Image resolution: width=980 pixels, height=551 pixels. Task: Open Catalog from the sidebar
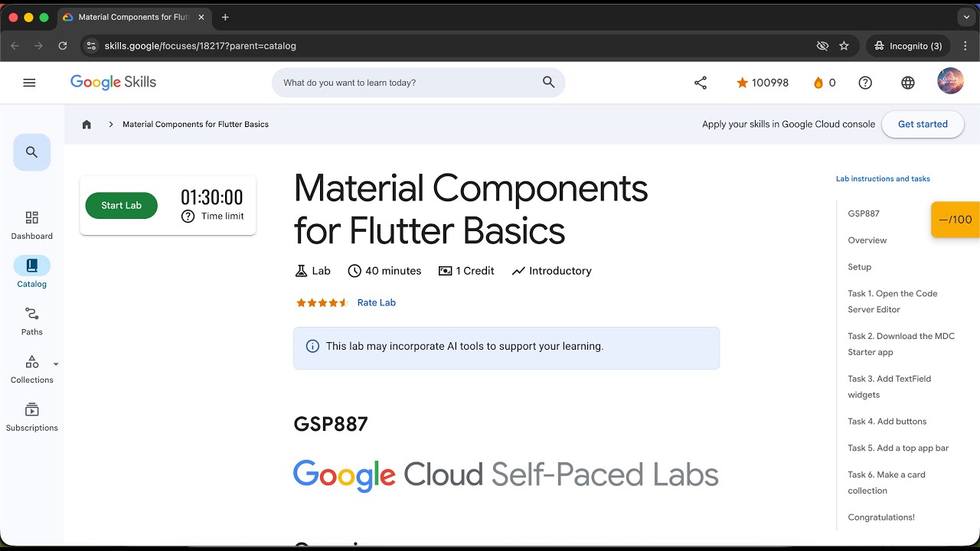[x=32, y=273]
